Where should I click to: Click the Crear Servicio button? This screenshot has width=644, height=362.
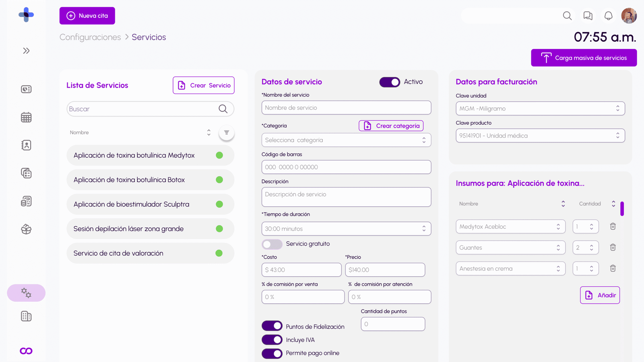(x=203, y=85)
